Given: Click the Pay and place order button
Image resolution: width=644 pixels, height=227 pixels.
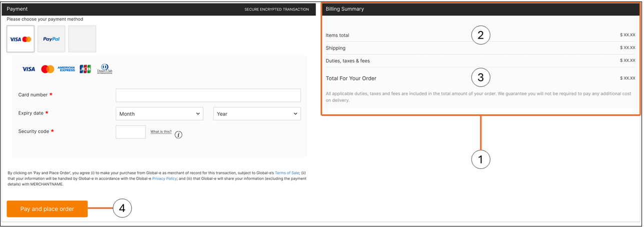Looking at the screenshot, I should tap(47, 209).
